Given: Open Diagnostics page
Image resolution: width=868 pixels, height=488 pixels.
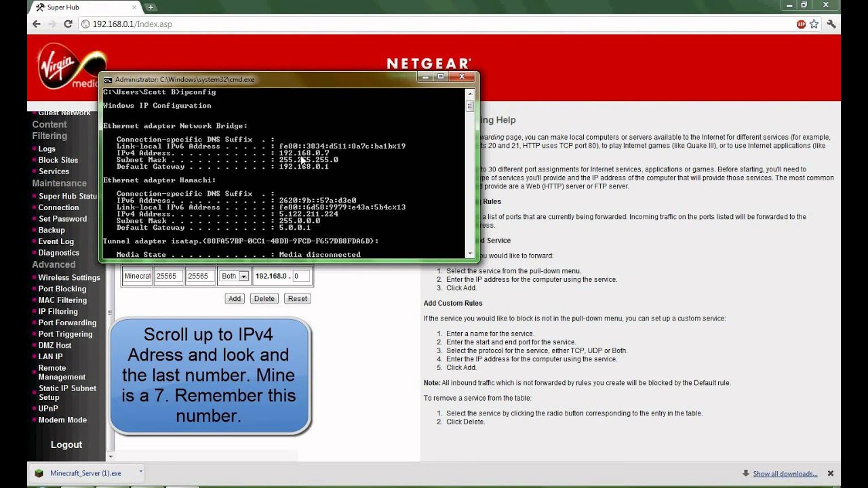Looking at the screenshot, I should [58, 253].
